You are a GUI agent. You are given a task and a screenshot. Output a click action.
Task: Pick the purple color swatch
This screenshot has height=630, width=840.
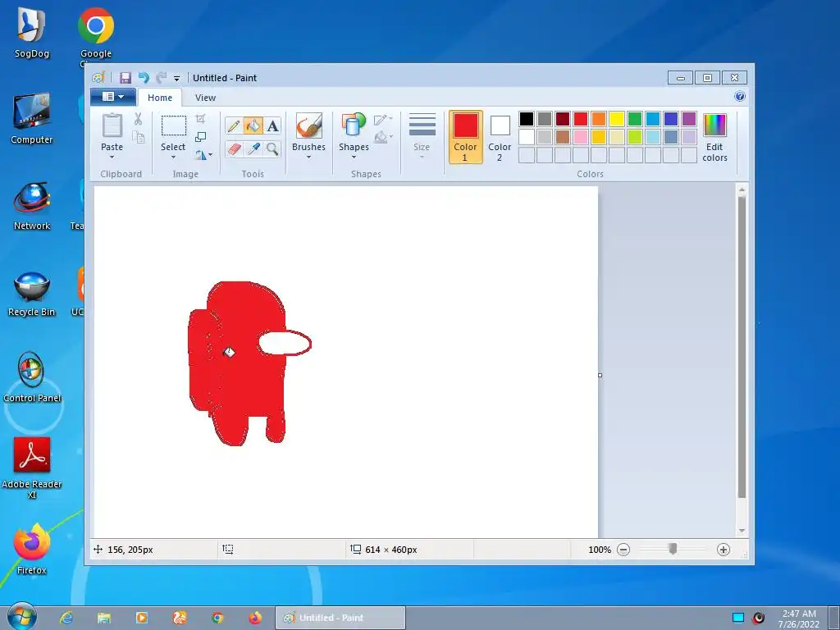[x=689, y=118]
